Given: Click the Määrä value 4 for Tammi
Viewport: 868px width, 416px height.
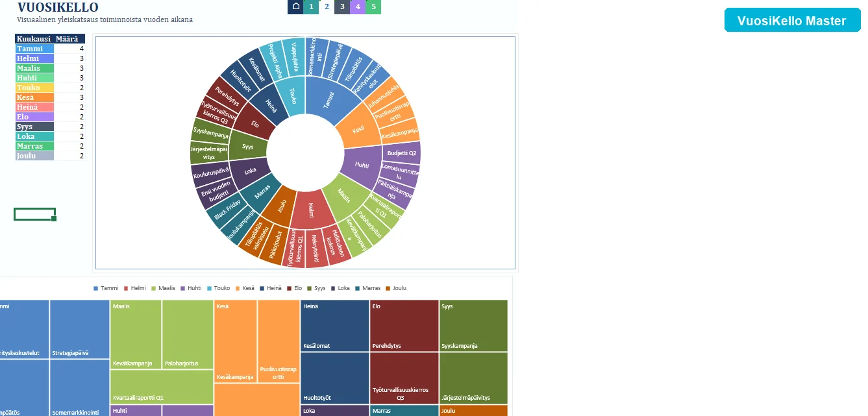Looking at the screenshot, I should pos(70,49).
